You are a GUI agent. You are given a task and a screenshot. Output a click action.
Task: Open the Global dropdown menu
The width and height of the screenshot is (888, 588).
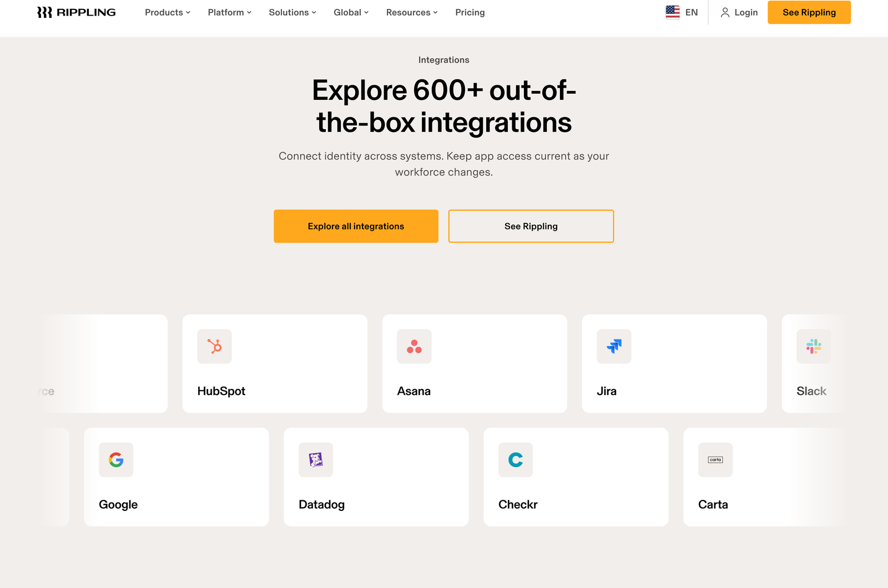351,12
